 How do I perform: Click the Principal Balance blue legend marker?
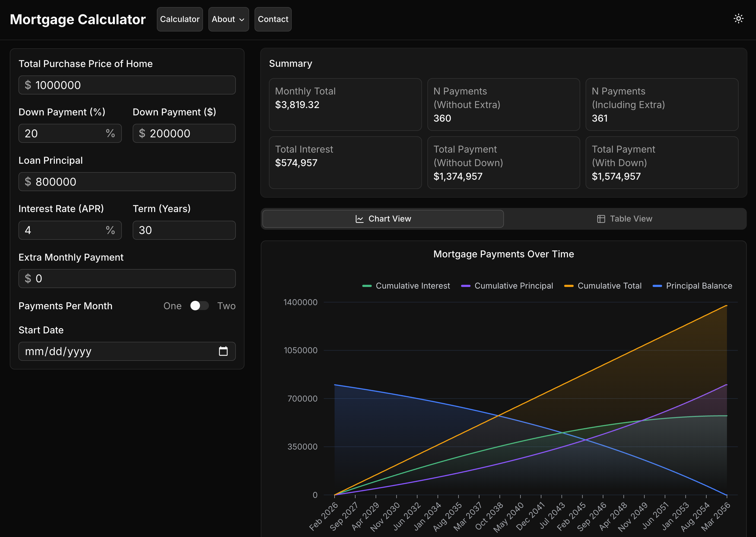[657, 286]
